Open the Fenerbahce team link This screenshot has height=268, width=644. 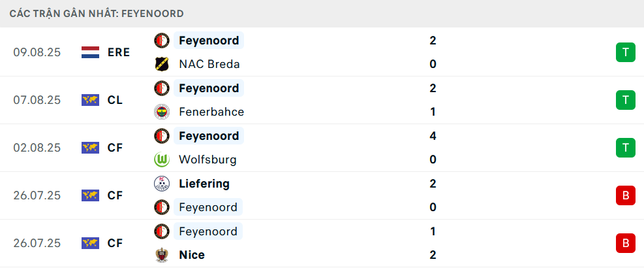click(211, 112)
